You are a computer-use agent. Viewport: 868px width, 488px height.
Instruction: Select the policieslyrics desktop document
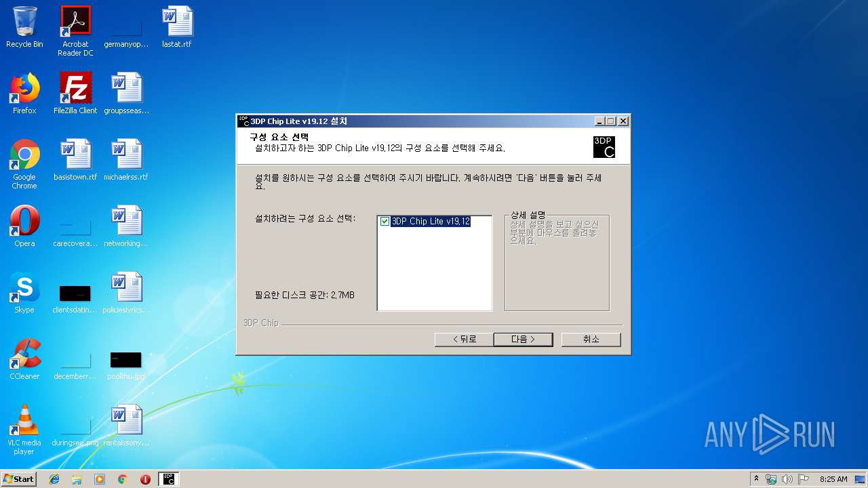tap(126, 293)
